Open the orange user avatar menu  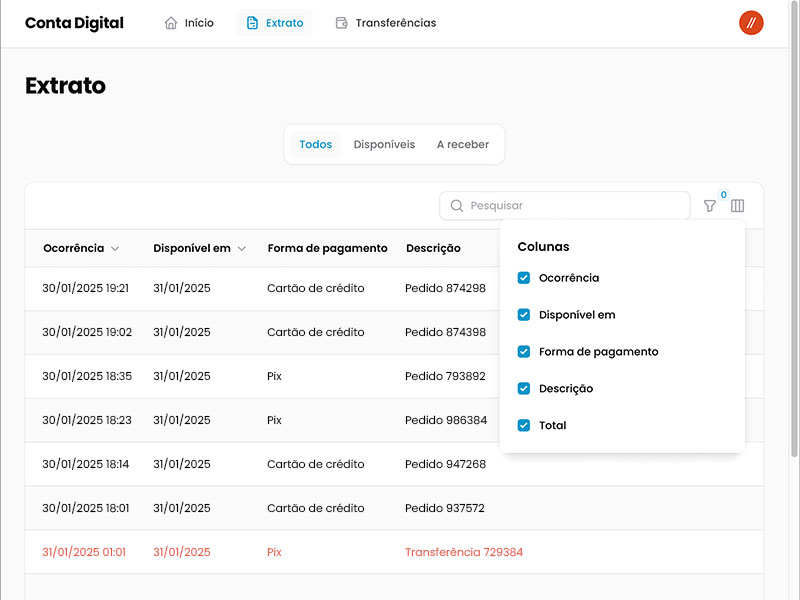click(751, 23)
